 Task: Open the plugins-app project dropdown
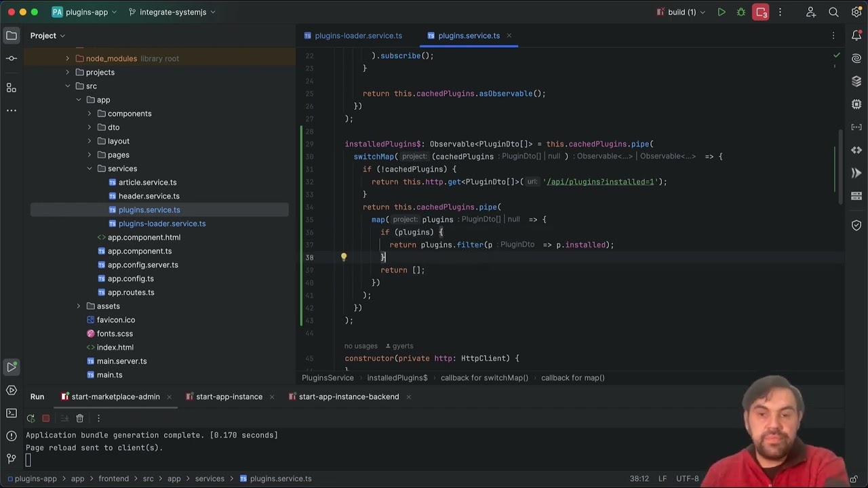(85, 12)
